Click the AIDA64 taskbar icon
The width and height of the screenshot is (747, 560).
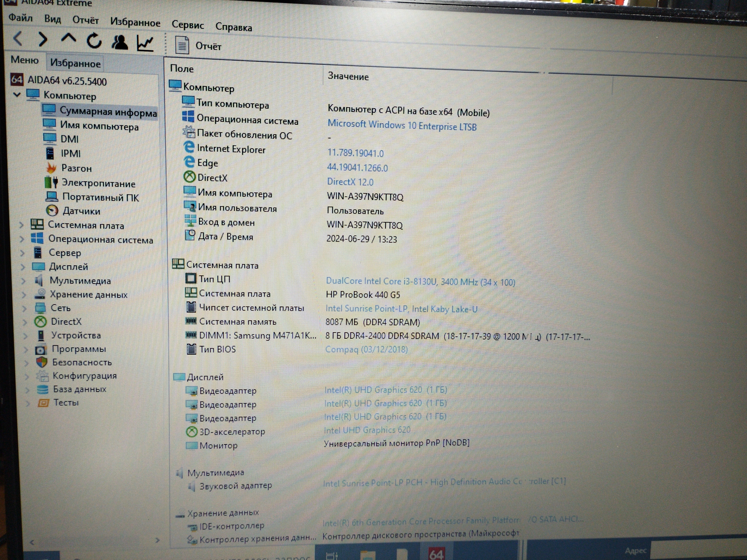point(436,553)
